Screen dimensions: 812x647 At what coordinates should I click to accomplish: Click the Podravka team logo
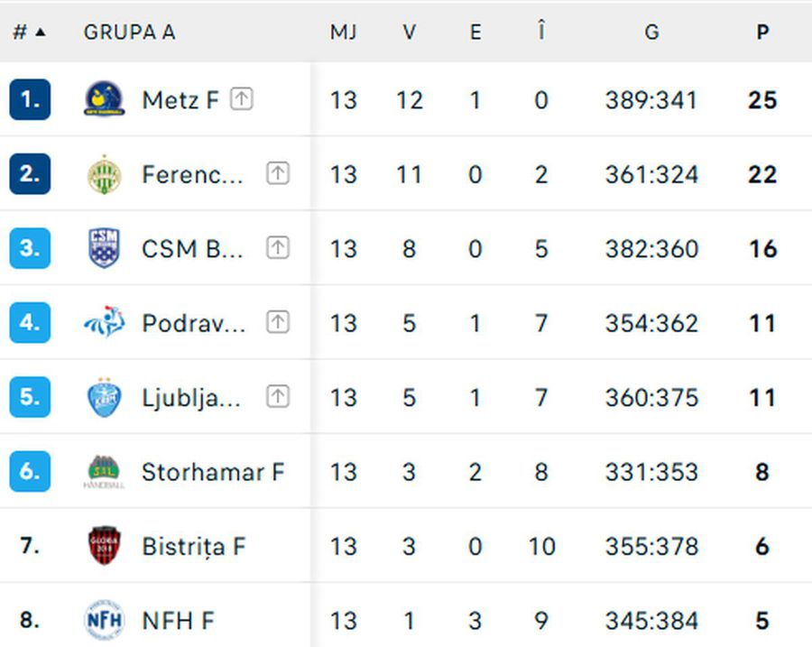click(x=104, y=323)
